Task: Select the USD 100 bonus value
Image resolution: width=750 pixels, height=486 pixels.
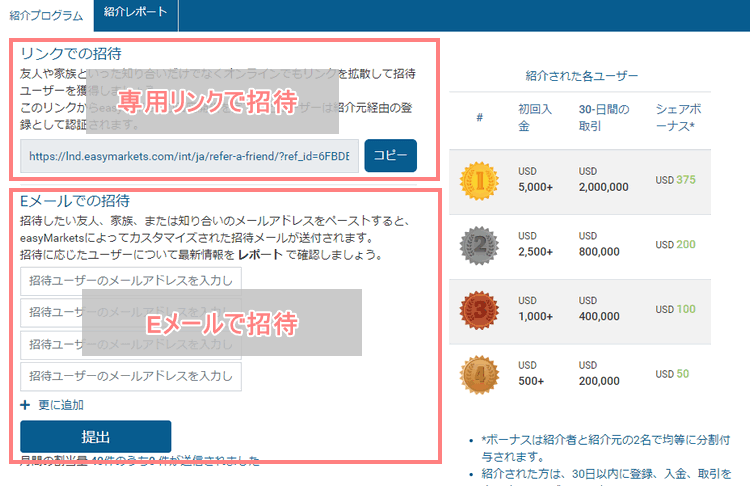Action: 675,309
